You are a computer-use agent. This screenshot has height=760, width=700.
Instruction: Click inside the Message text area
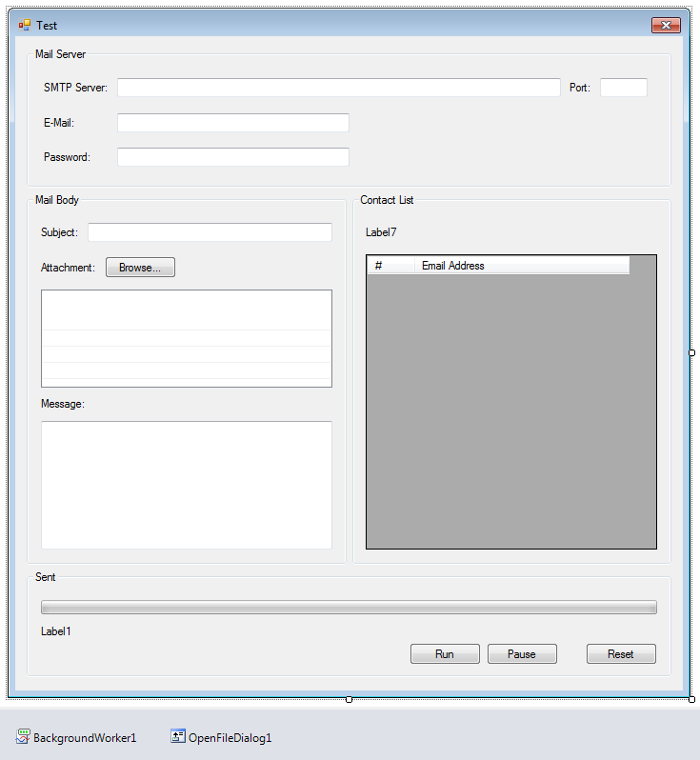tap(187, 485)
